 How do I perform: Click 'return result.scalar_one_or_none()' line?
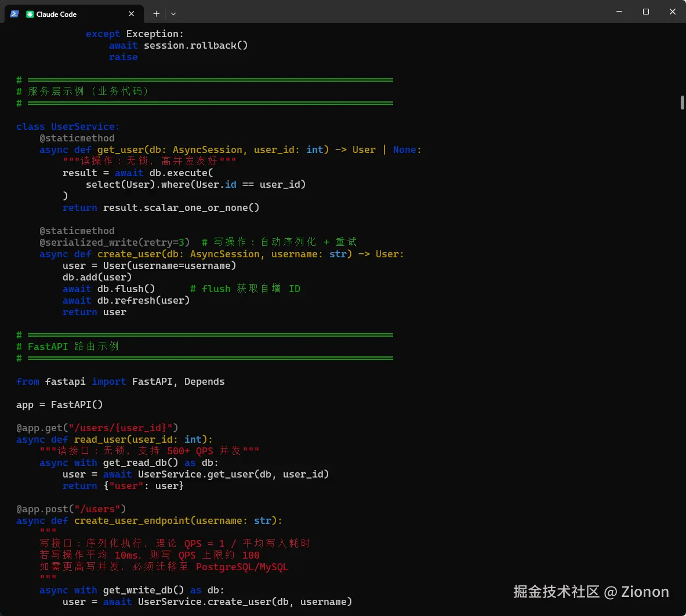161,207
